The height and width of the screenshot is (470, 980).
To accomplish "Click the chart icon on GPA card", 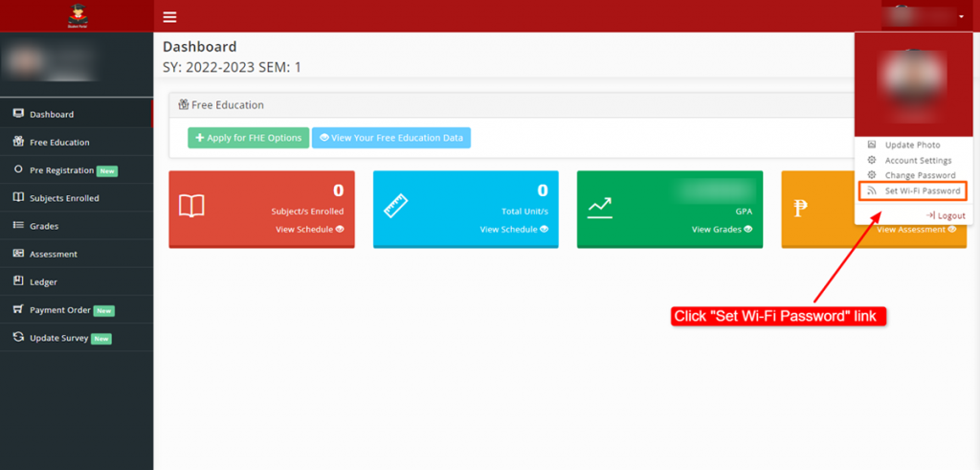I will 600,206.
